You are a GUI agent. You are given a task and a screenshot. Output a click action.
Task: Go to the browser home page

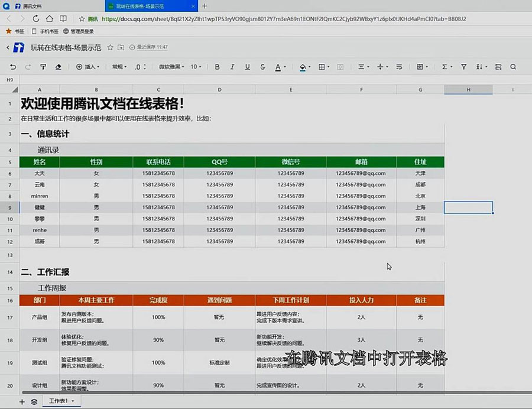pyautogui.click(x=50, y=19)
